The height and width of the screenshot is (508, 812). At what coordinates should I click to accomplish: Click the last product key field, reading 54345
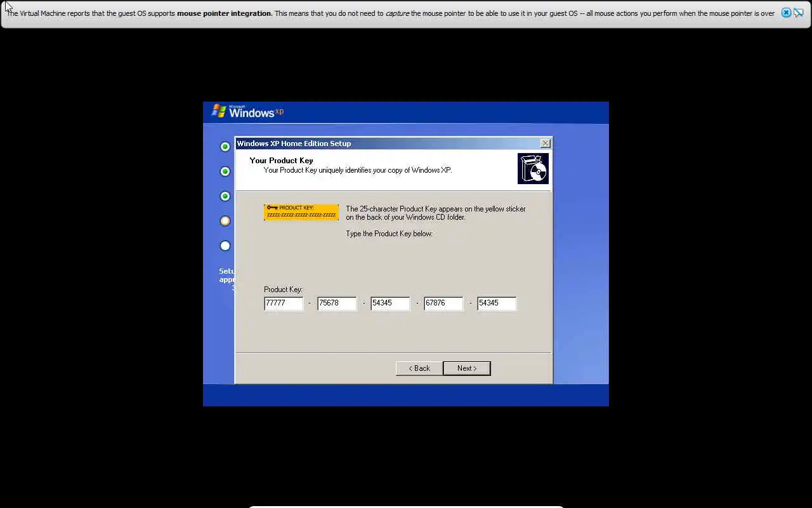point(497,303)
